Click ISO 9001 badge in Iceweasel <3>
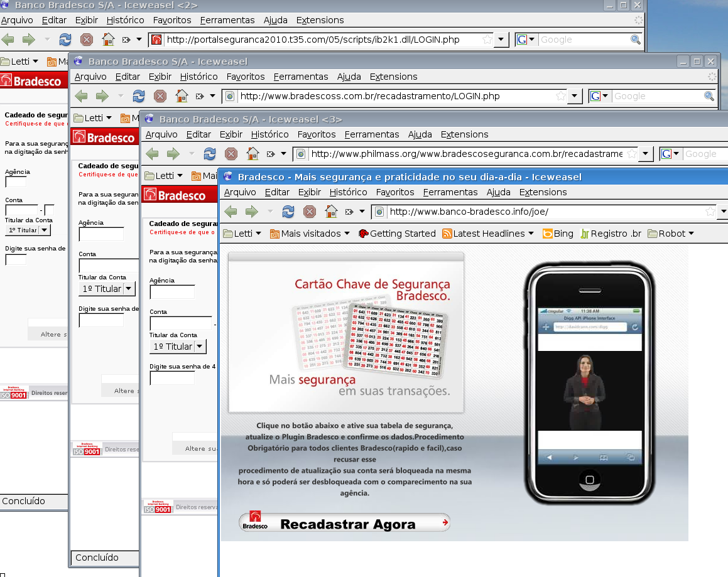The image size is (728, 577). coord(158,507)
